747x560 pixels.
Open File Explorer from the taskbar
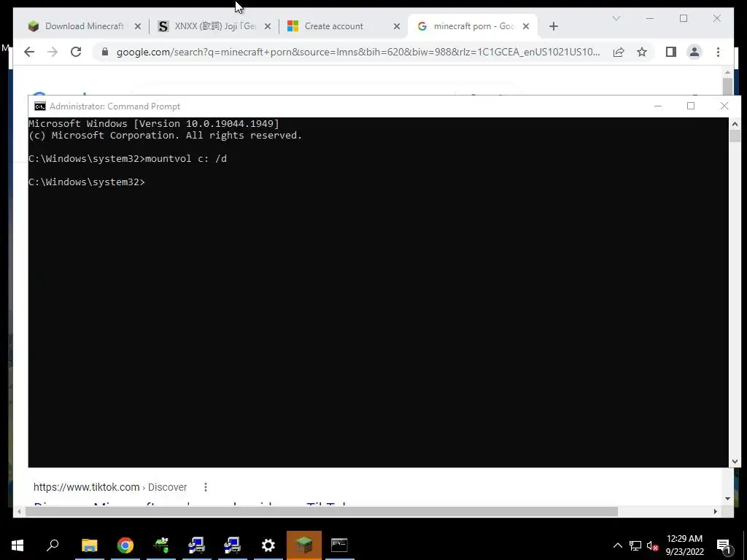pos(89,545)
